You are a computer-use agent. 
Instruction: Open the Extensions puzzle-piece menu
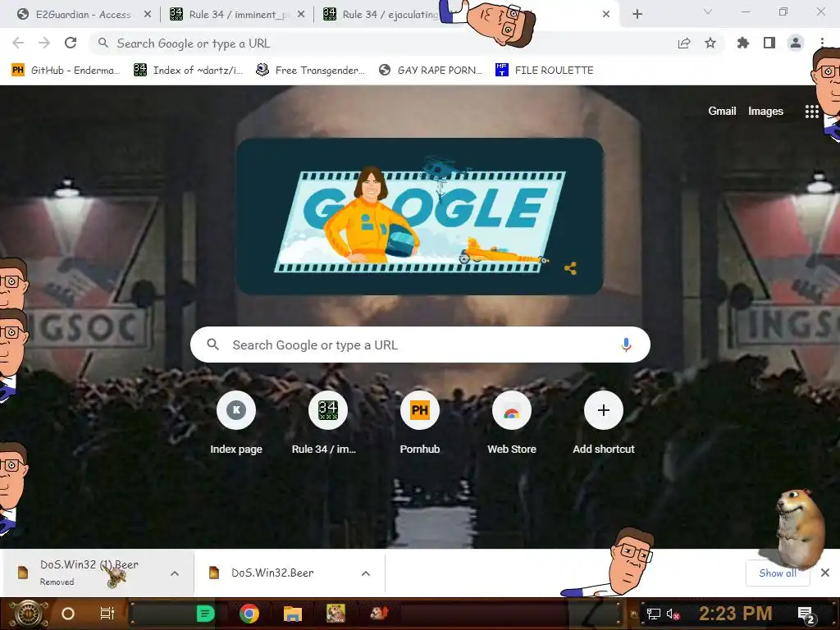[742, 43]
